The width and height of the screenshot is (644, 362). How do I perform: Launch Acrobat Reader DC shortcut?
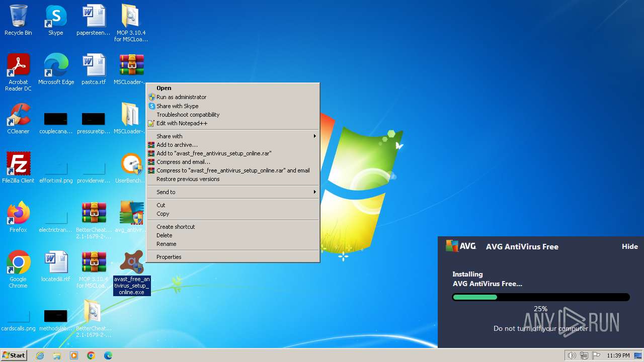point(18,72)
